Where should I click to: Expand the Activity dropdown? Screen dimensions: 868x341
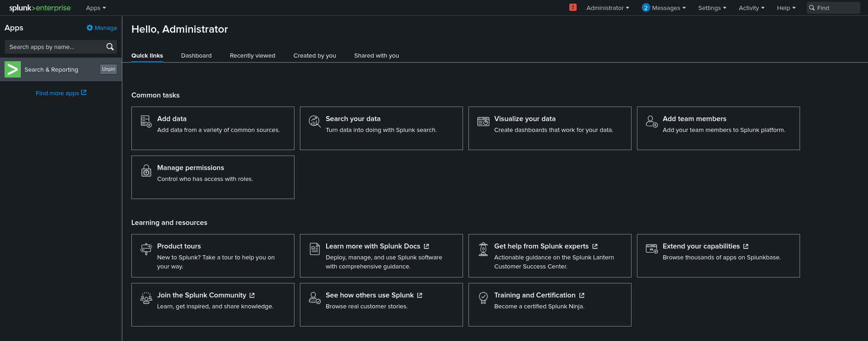coord(752,8)
